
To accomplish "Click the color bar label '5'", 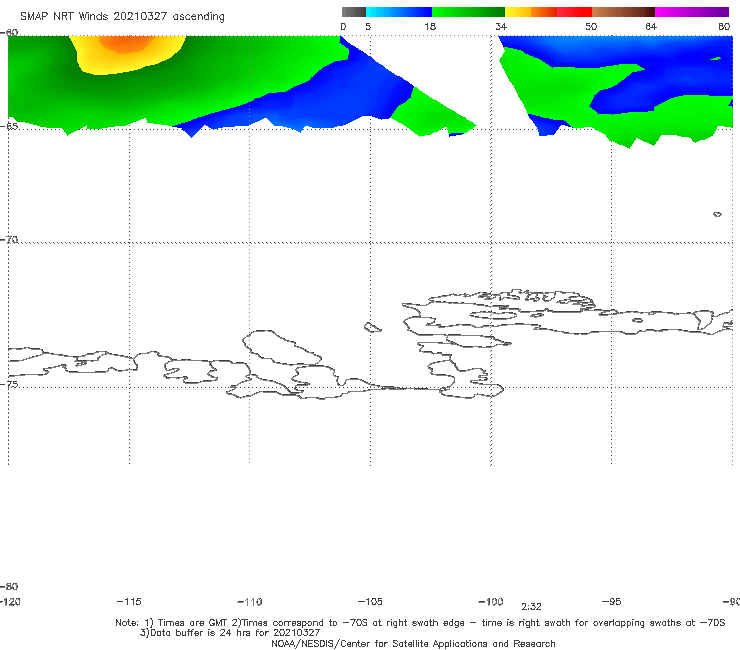I will click(368, 26).
